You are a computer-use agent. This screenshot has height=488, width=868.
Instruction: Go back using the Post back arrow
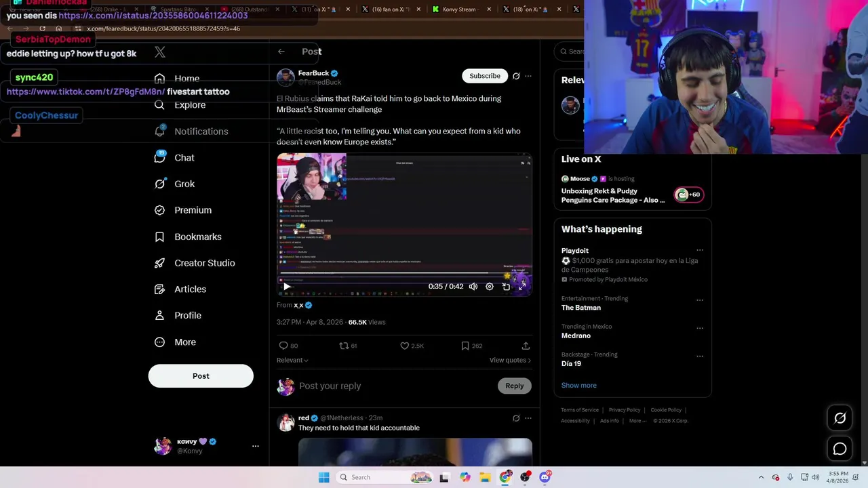(281, 52)
